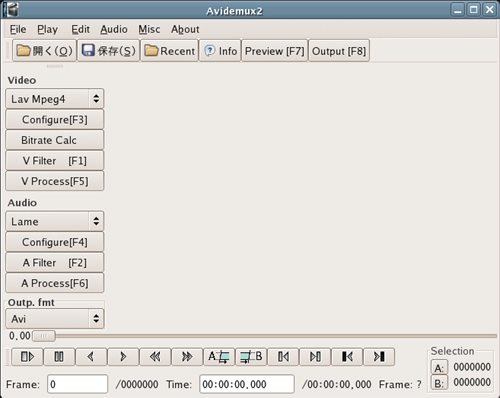
Task: Advance to the next frame
Action: [123, 357]
